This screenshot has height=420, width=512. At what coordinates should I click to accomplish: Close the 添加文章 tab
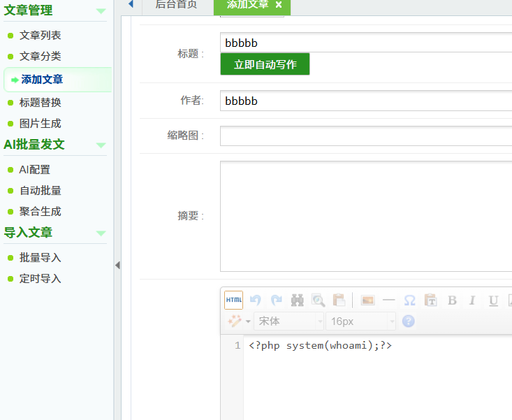click(x=279, y=5)
